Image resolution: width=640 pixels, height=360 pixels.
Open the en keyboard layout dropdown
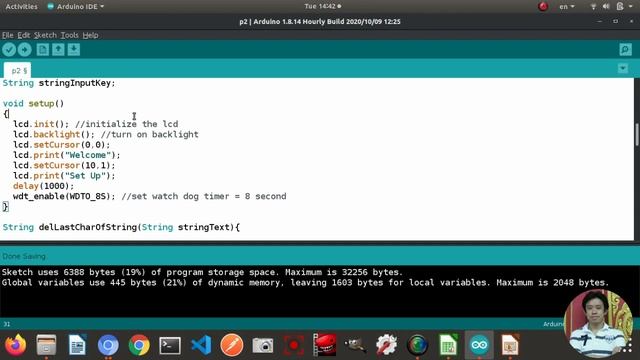[567, 7]
